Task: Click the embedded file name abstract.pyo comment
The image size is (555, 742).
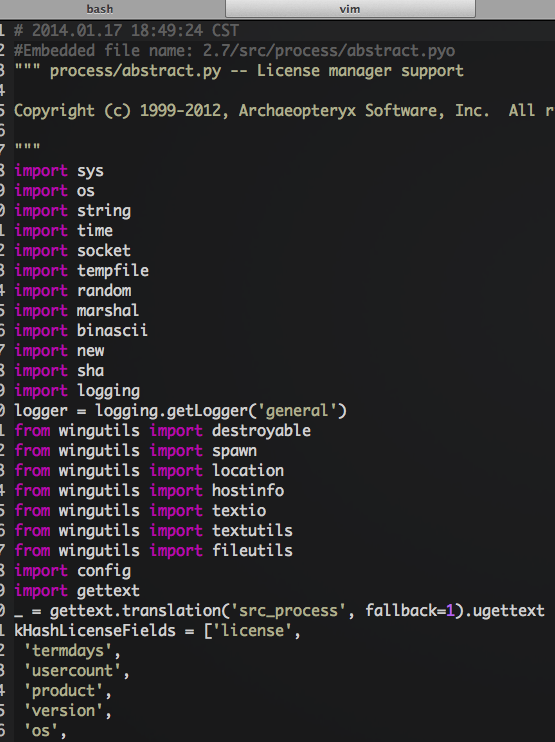Action: click(x=234, y=51)
